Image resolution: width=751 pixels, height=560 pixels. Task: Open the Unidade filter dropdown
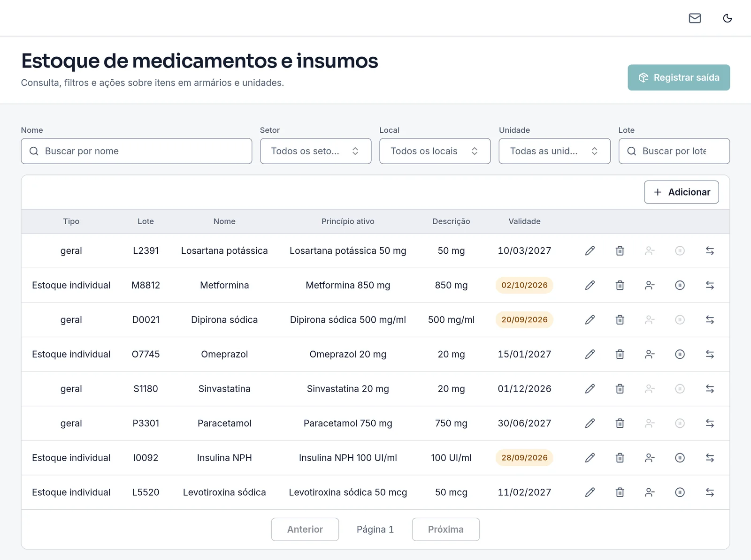[x=554, y=151]
